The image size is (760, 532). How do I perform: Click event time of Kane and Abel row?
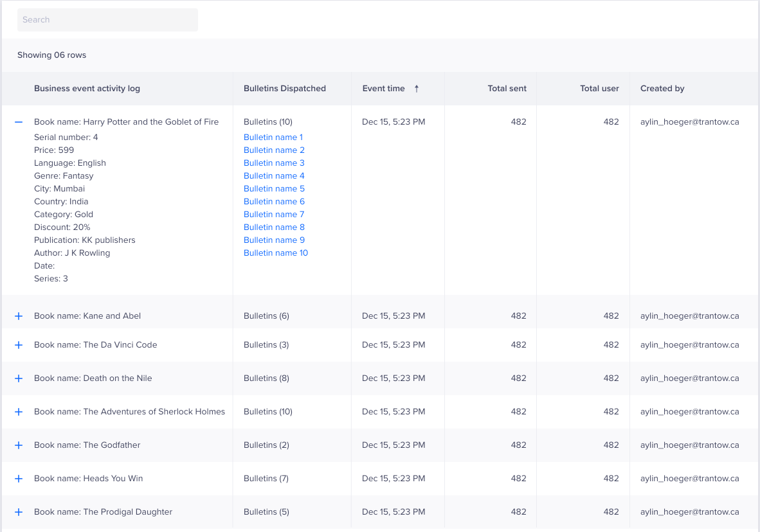click(x=394, y=316)
